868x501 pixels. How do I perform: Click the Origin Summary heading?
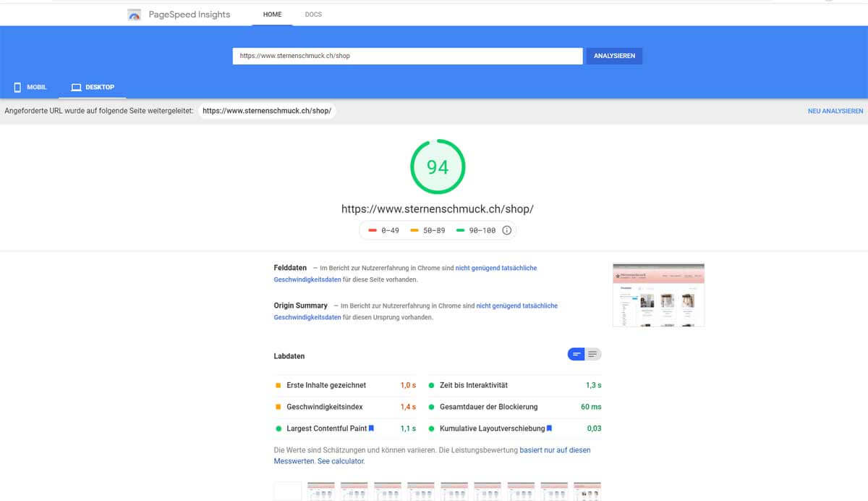coord(301,306)
